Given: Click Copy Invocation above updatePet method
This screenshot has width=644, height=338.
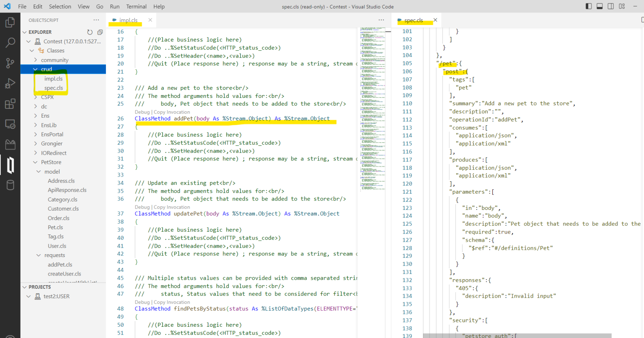Looking at the screenshot, I should click(171, 207).
